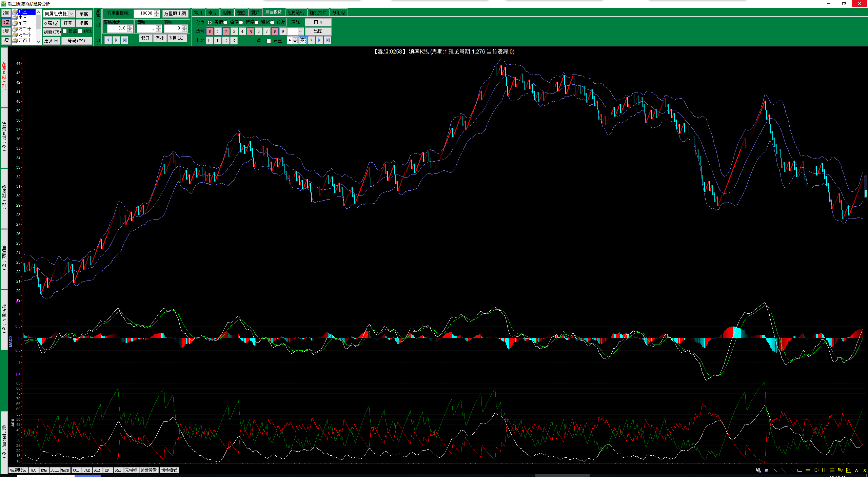Select the ellipse drawing tool
Image resolution: width=868 pixels, height=477 pixels.
click(x=816, y=470)
